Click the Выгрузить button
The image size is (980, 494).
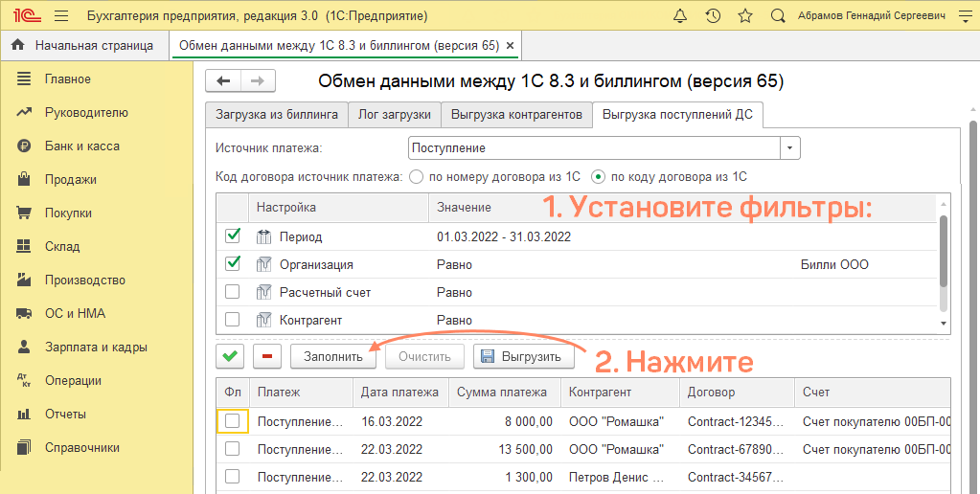pyautogui.click(x=524, y=356)
